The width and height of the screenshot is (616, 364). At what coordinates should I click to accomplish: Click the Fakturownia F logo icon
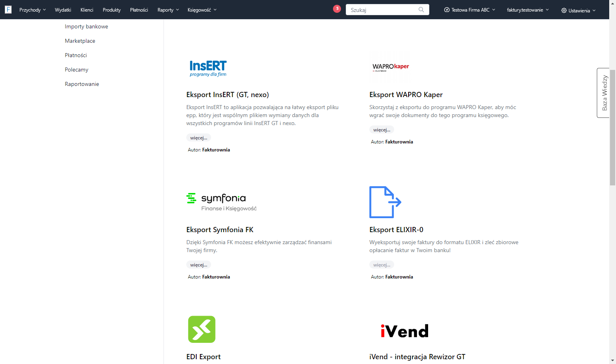coord(8,10)
